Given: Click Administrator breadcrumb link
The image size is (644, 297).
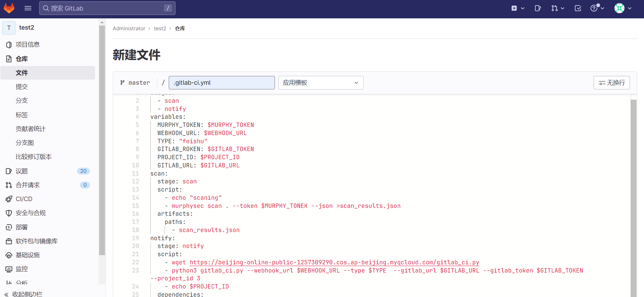Looking at the screenshot, I should 129,29.
